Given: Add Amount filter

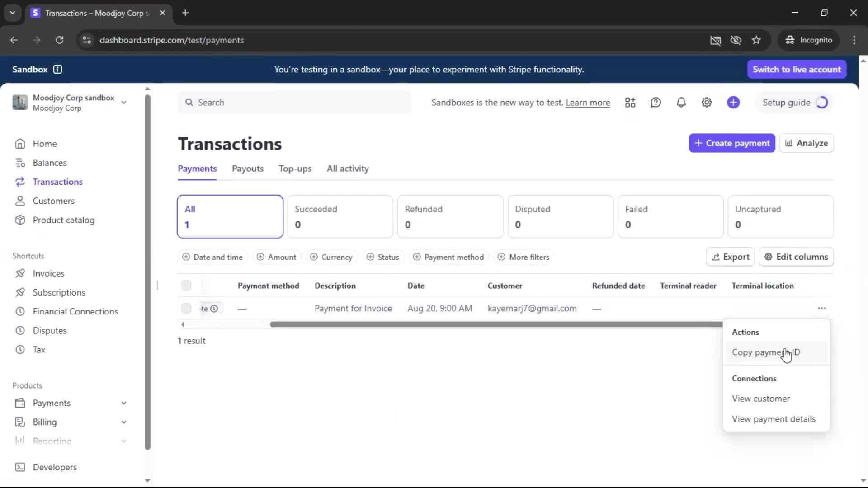Looking at the screenshot, I should pyautogui.click(x=276, y=257).
